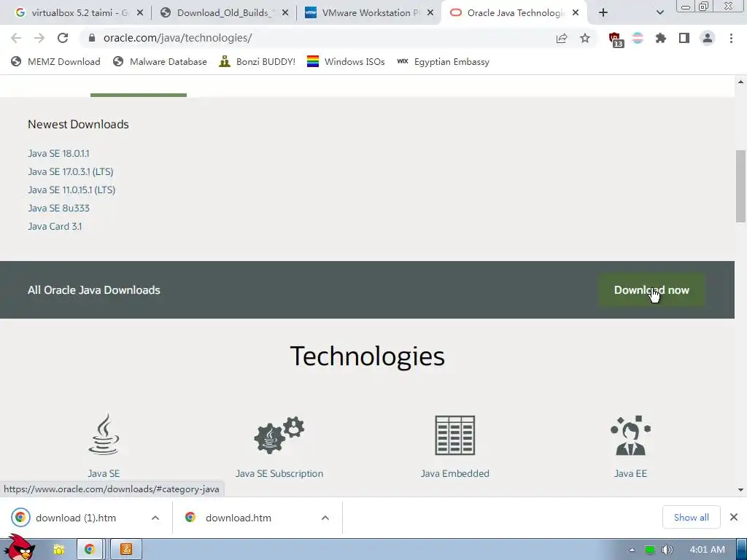Open the Java SE 11.0.15.1 (LTS) link
The image size is (747, 560).
pyautogui.click(x=71, y=190)
